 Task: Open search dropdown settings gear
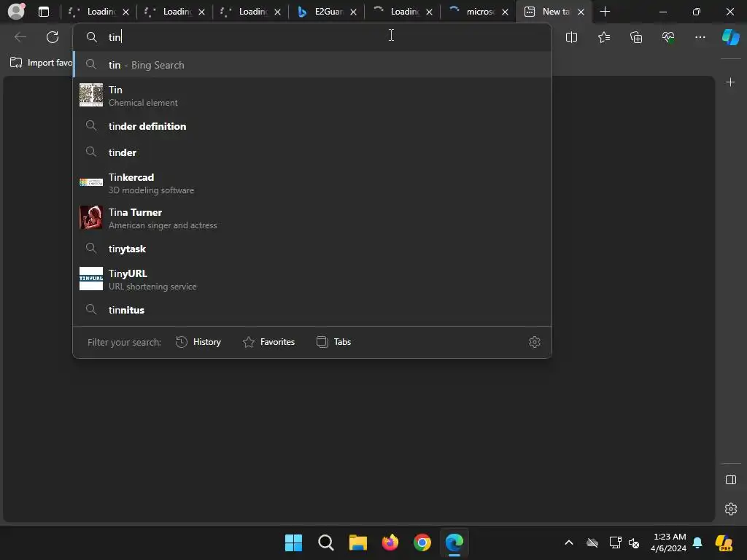coord(535,342)
